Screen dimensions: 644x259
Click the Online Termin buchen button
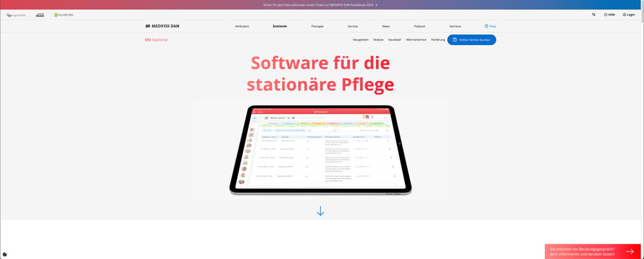tap(471, 40)
